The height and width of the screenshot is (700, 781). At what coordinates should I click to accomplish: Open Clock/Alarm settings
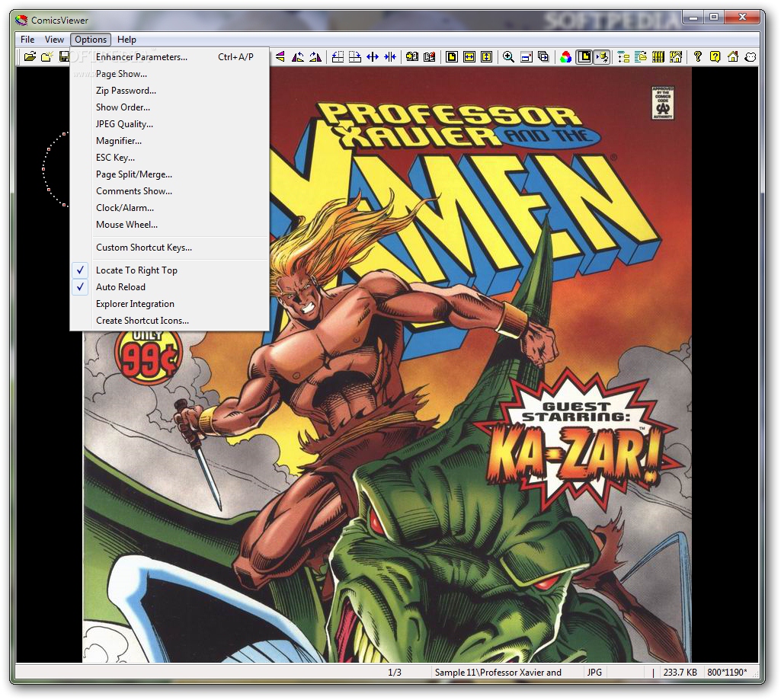pos(169,208)
